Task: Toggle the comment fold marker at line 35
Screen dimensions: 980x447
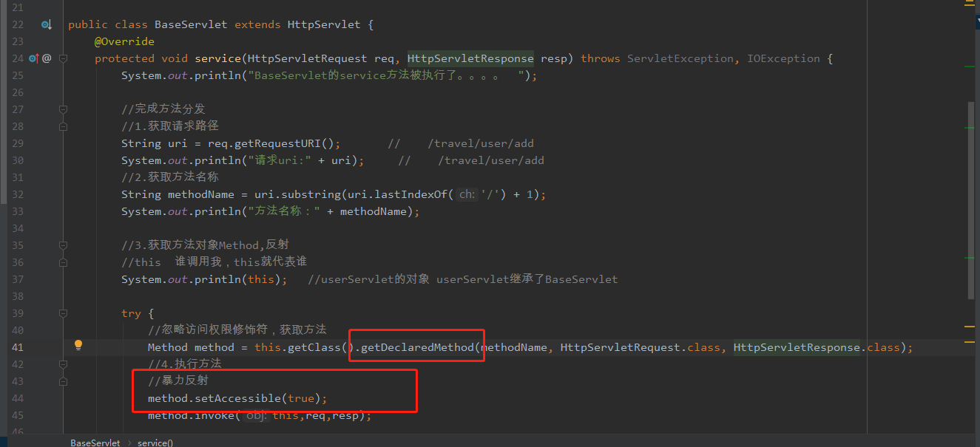Action: coord(63,245)
